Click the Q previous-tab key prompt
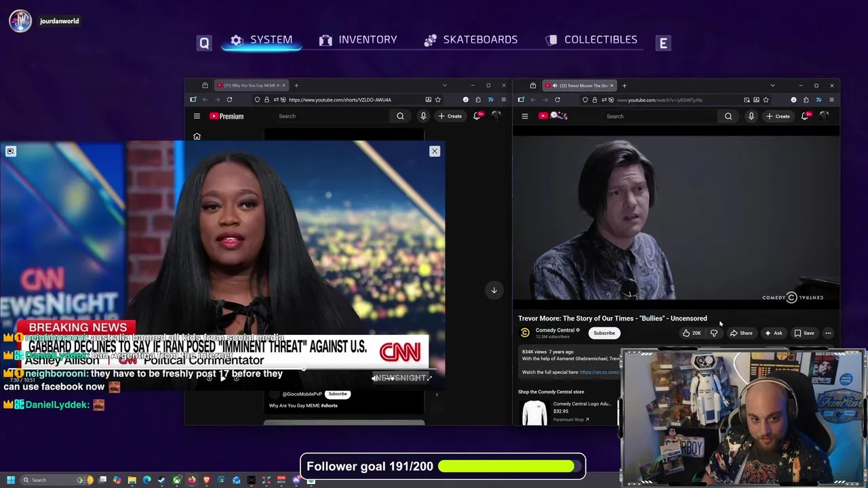 tap(204, 43)
